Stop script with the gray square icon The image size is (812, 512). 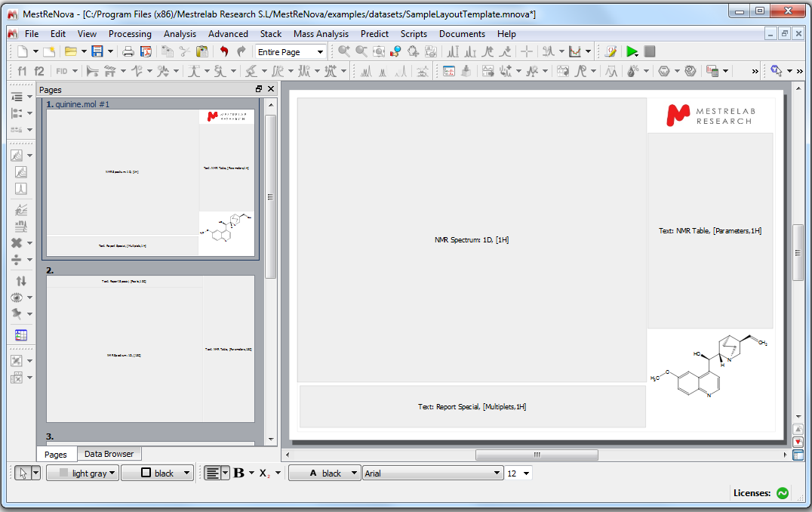tap(650, 51)
